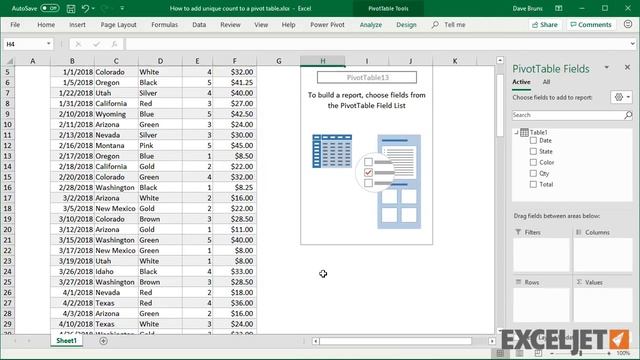Switch to Page Break Preview status icon

(538, 353)
